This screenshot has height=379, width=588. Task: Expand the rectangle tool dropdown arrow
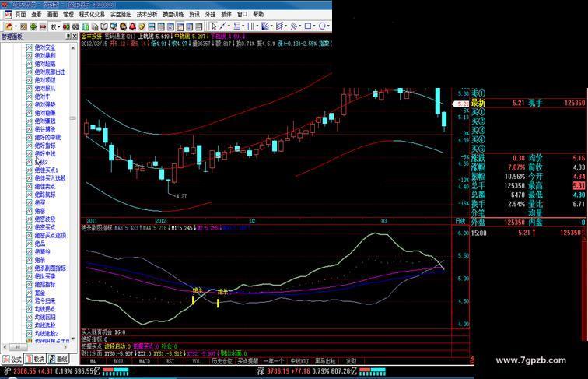tap(314, 26)
